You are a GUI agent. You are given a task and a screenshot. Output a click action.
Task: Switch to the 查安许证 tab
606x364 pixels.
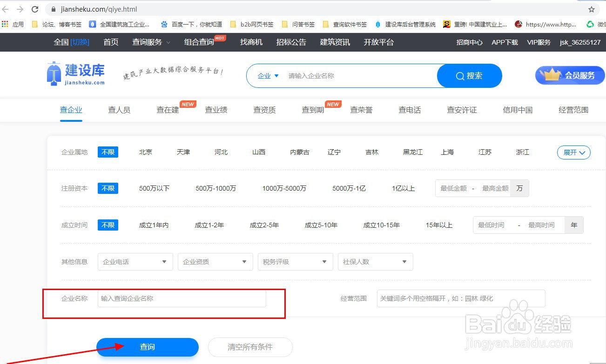coord(462,110)
